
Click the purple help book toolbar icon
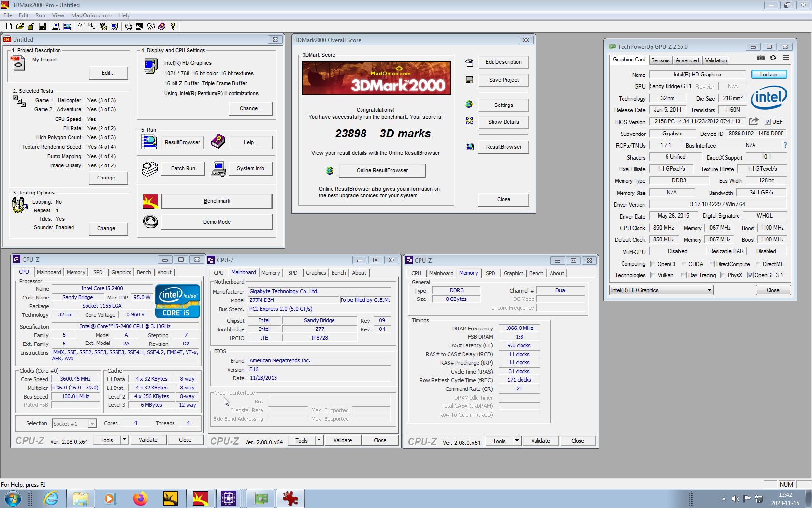[161, 26]
